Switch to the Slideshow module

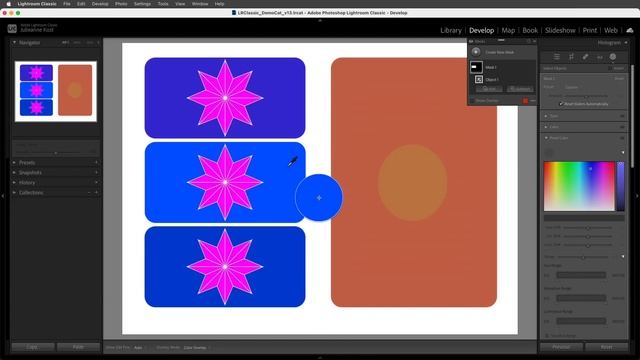(x=560, y=30)
